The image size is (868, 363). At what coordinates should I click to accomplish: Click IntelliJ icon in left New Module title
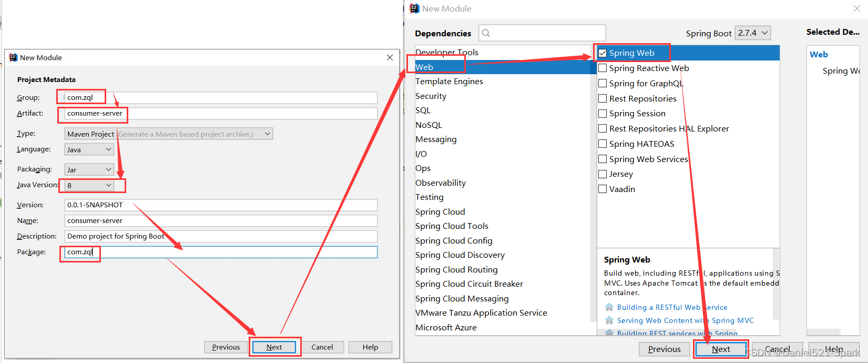[x=13, y=57]
